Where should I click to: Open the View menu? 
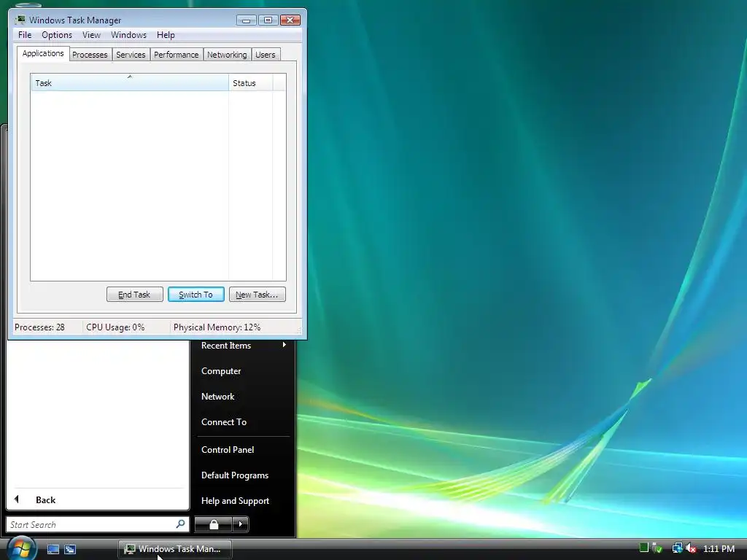click(91, 35)
